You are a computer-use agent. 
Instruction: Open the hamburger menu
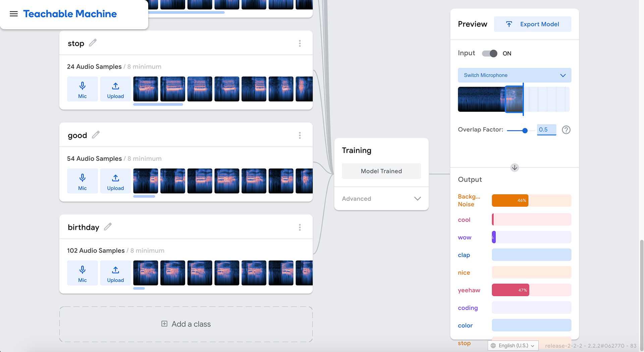pos(14,14)
